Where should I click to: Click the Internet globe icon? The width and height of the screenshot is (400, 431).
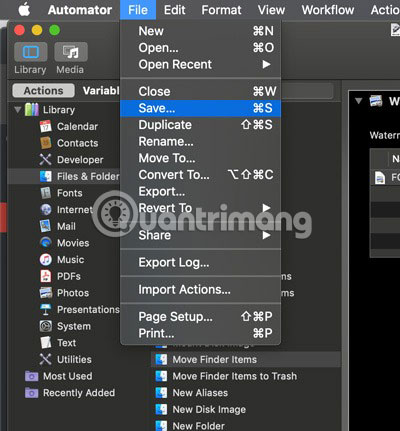tap(46, 210)
